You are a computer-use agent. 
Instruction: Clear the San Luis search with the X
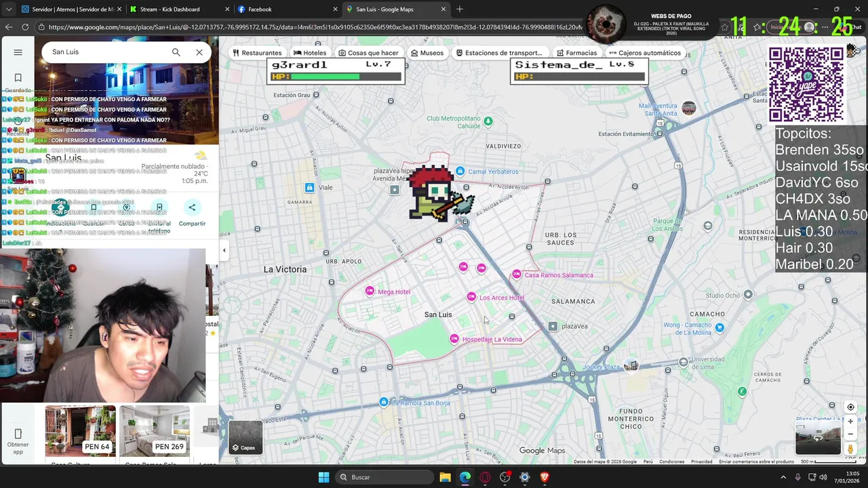(199, 52)
